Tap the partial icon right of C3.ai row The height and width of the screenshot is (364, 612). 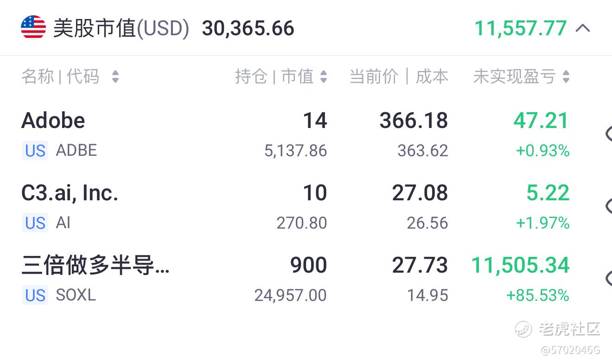coord(608,206)
